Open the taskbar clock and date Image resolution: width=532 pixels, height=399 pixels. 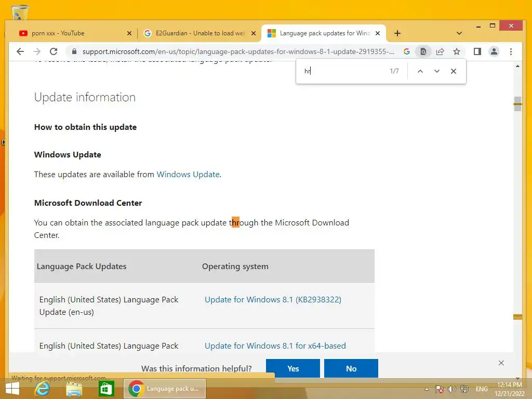pyautogui.click(x=510, y=389)
